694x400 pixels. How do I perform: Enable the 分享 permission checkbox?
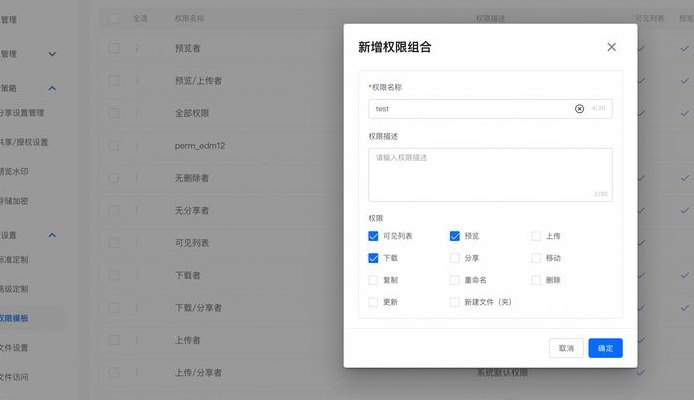click(455, 258)
